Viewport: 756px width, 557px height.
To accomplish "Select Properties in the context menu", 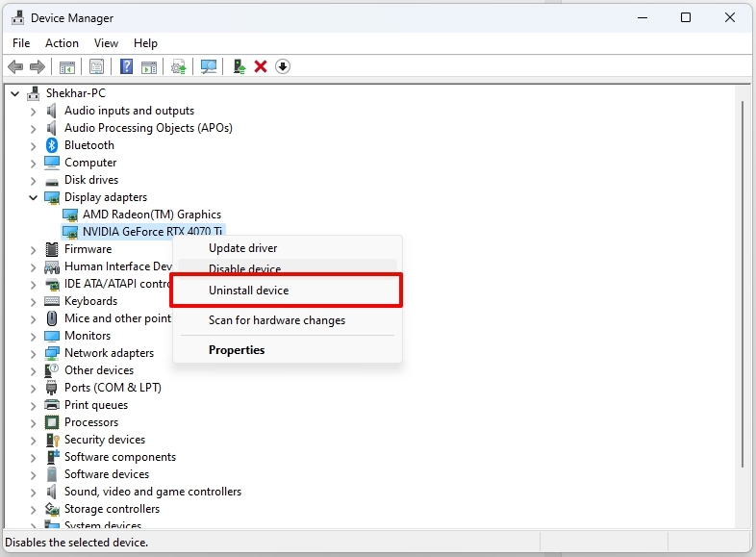I will (x=237, y=350).
